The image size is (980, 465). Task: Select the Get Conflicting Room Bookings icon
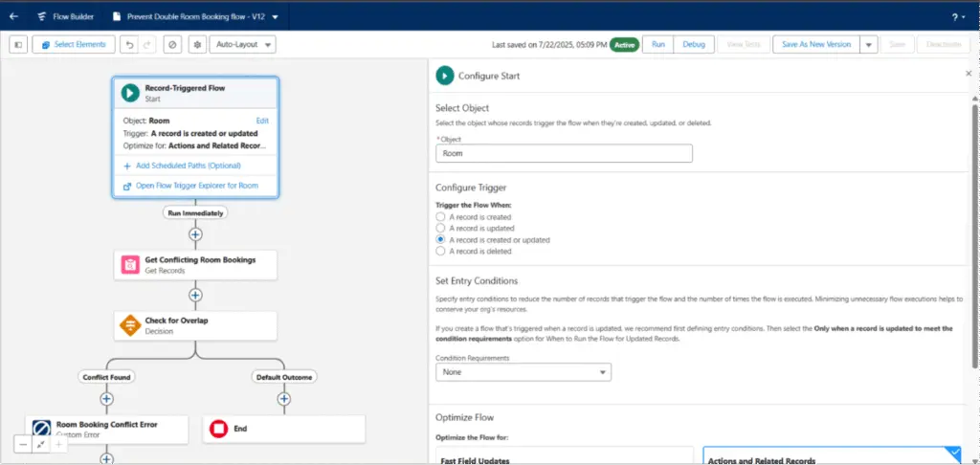pyautogui.click(x=130, y=265)
